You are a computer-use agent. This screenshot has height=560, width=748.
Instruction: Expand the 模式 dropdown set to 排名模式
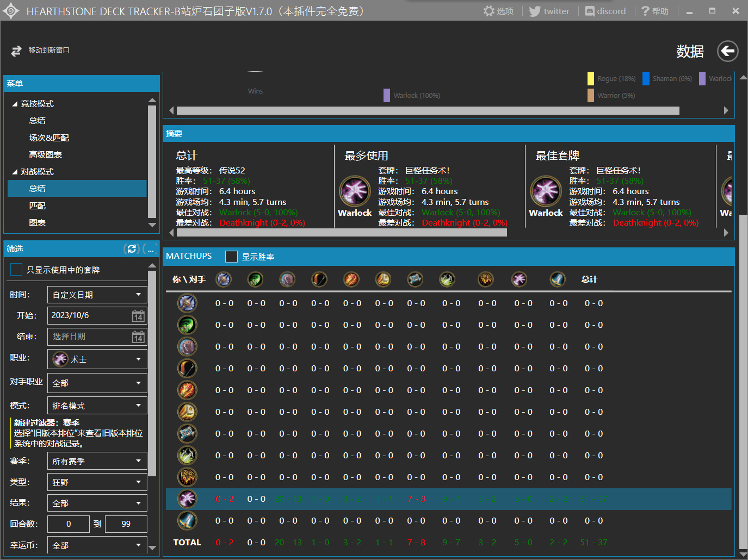[97, 406]
